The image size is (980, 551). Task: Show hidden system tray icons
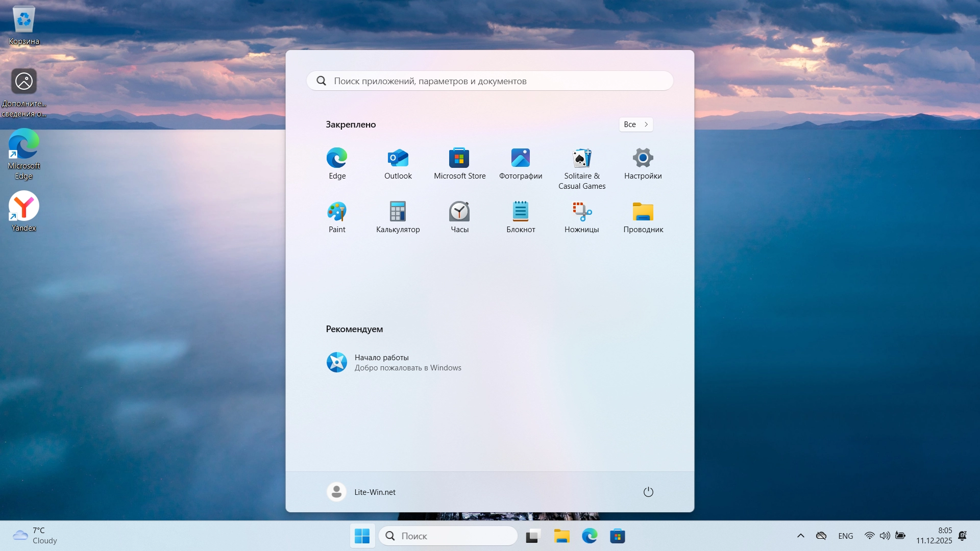(800, 536)
